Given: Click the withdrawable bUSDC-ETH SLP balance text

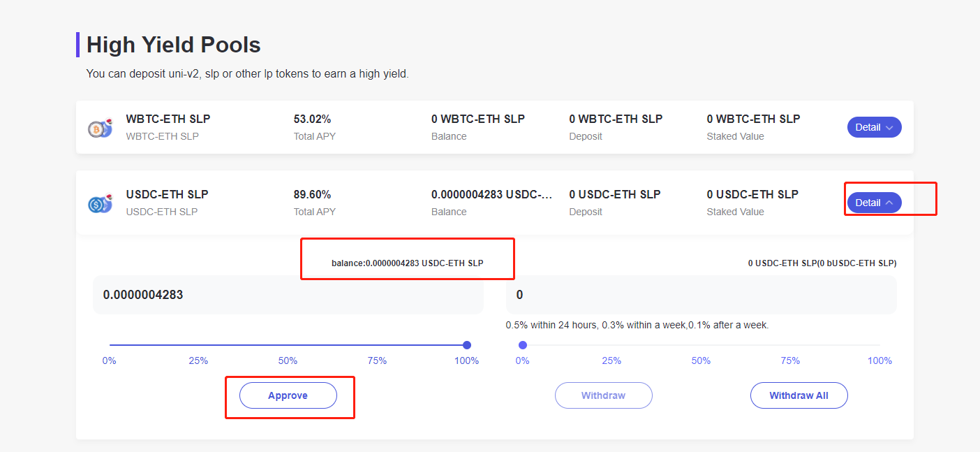Looking at the screenshot, I should [x=822, y=263].
